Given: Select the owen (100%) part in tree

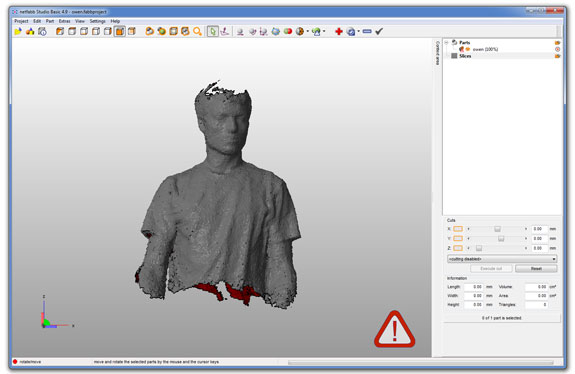Looking at the screenshot, I should click(485, 49).
